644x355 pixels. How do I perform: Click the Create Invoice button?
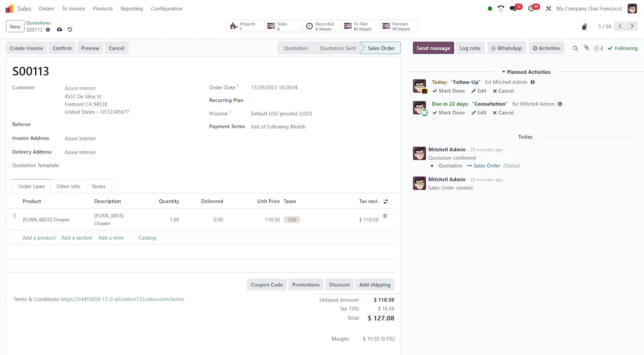[27, 48]
